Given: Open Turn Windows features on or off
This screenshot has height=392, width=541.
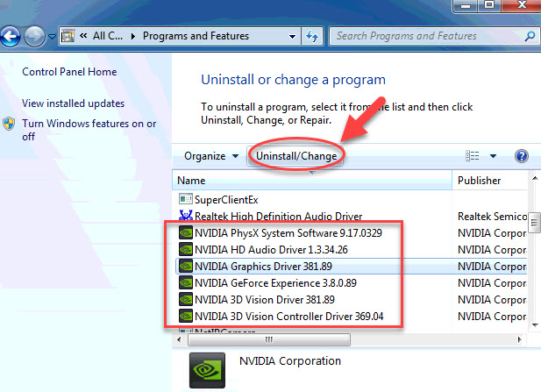Looking at the screenshot, I should pos(89,130).
